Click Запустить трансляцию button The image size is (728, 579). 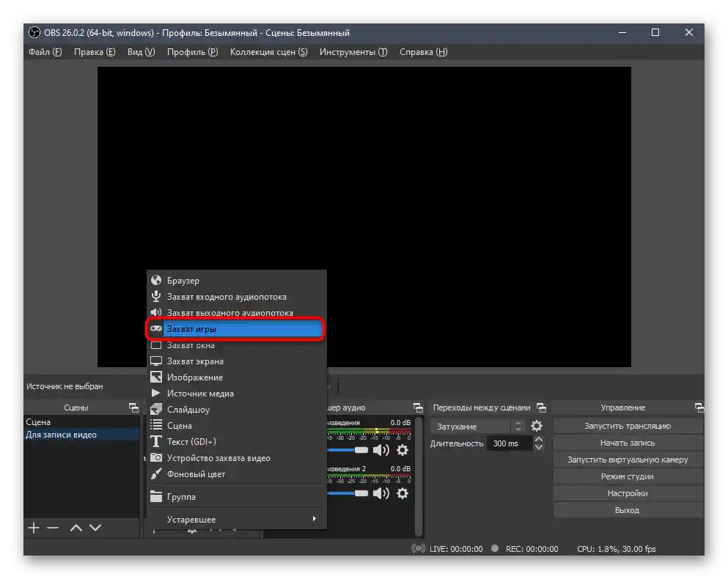(628, 426)
